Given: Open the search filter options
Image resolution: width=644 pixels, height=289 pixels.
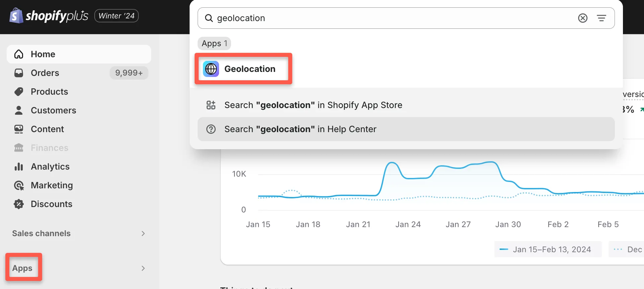Looking at the screenshot, I should pos(602,18).
